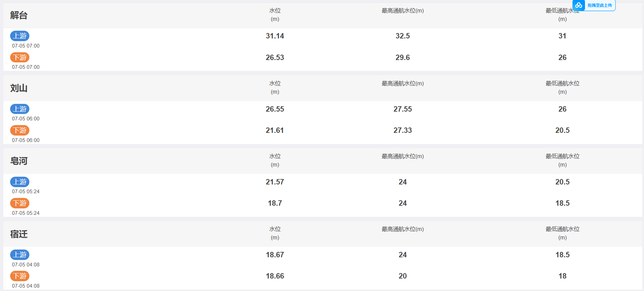Click timestamp 07-05 05:24 under 皂河 上游
Viewport: 644px width, 291px height.
click(x=26, y=192)
